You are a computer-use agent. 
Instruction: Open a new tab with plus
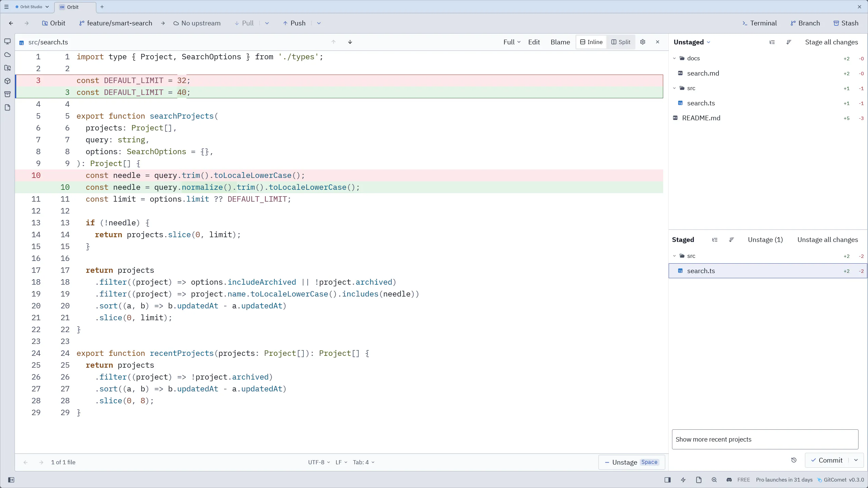pos(102,7)
